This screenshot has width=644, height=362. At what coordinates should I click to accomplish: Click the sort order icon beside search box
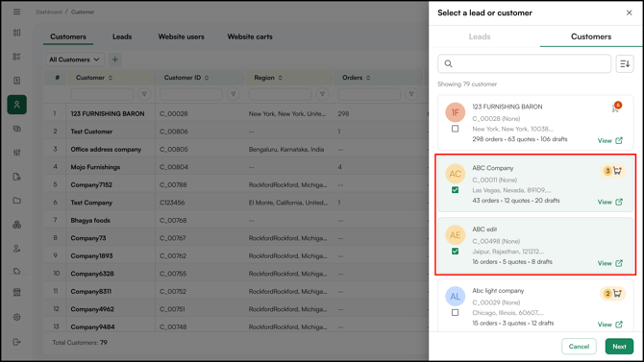coord(625,63)
